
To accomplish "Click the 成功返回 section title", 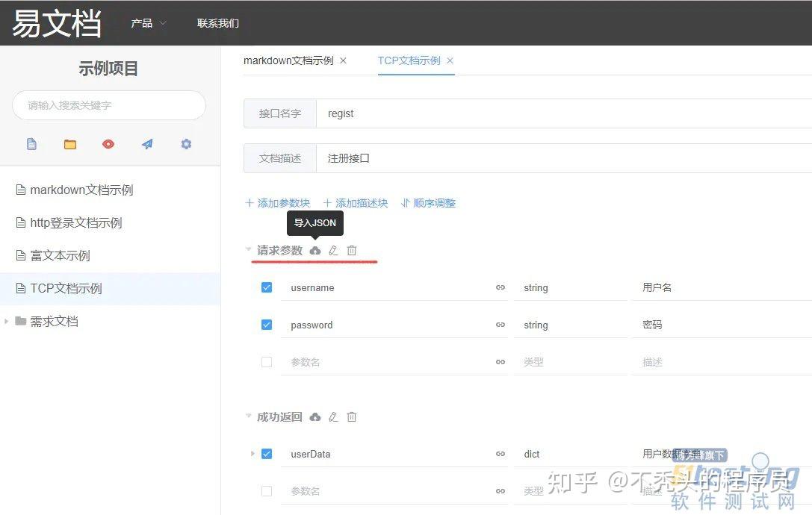I will [x=279, y=416].
